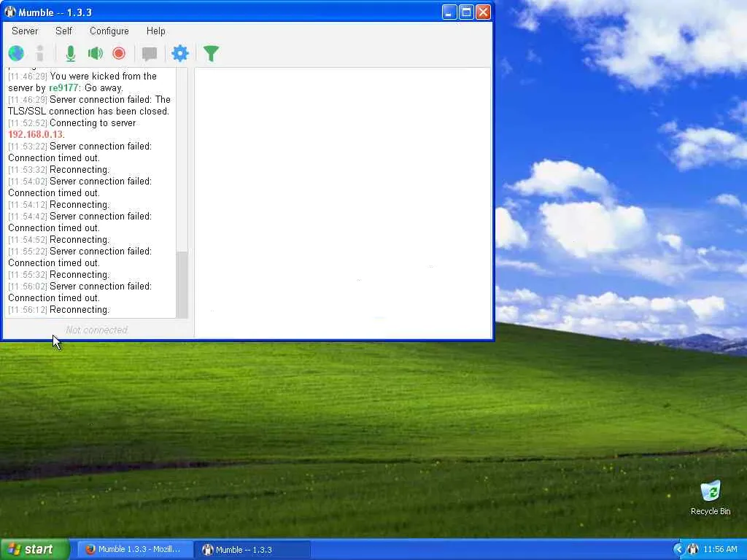
Task: Click the server information icon
Action: click(x=40, y=53)
